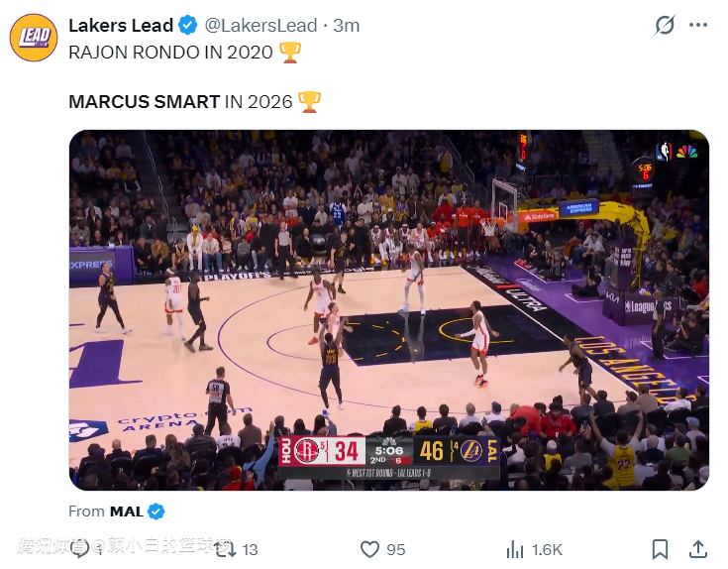Play the Lakers vs Houston game video
The image size is (728, 569).
point(388,310)
